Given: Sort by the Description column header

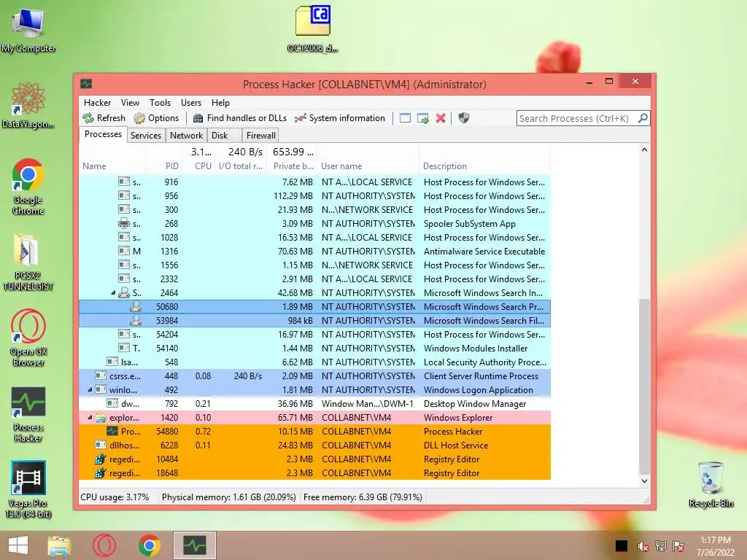Looking at the screenshot, I should (484, 166).
